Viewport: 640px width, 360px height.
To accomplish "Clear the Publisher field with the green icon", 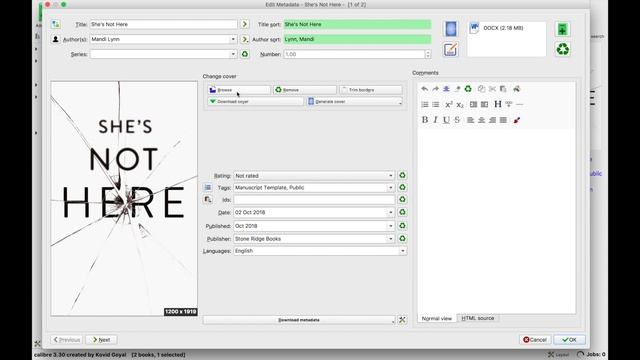I will tap(402, 238).
